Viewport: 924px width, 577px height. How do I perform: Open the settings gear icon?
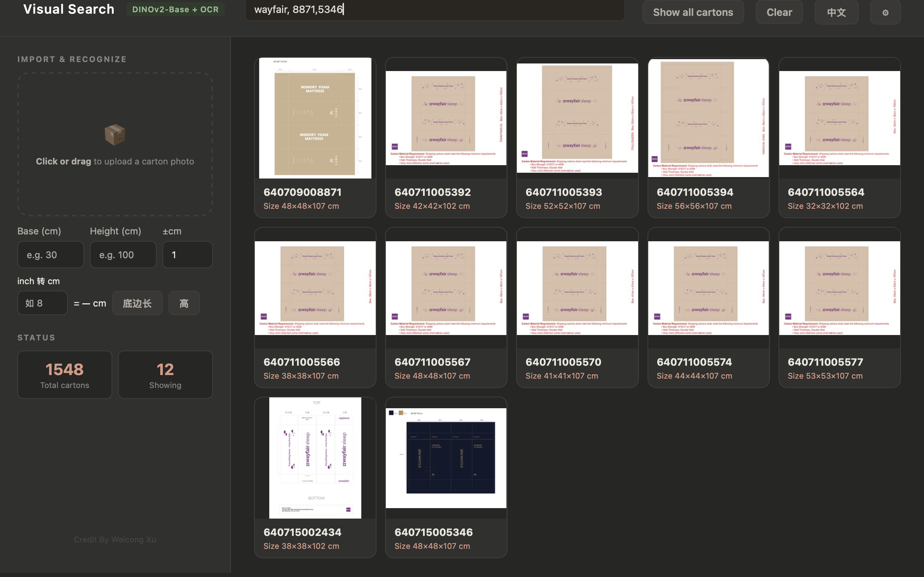tap(885, 12)
